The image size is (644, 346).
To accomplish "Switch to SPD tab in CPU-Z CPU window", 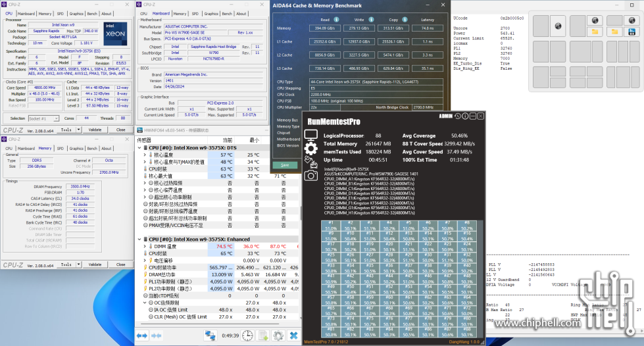I will [x=61, y=14].
